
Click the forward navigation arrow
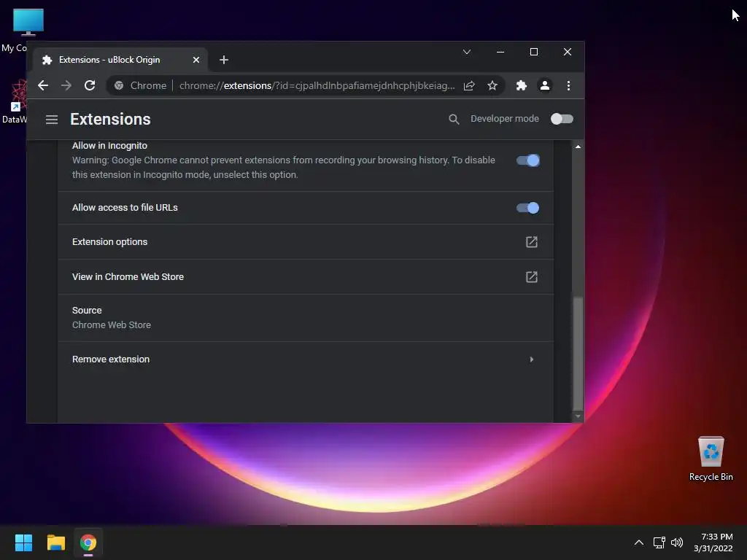coord(66,86)
